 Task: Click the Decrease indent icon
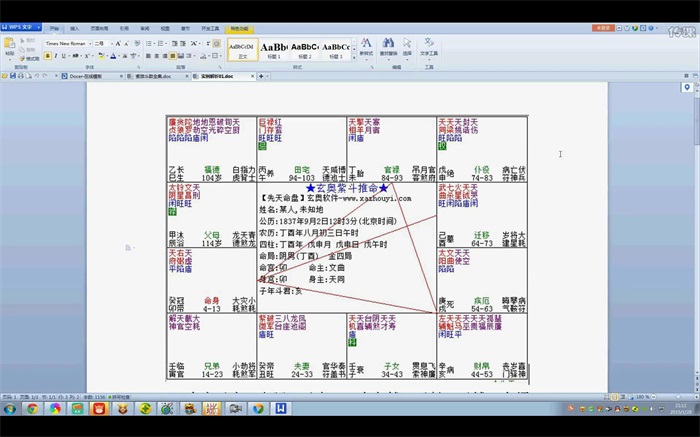(x=175, y=43)
